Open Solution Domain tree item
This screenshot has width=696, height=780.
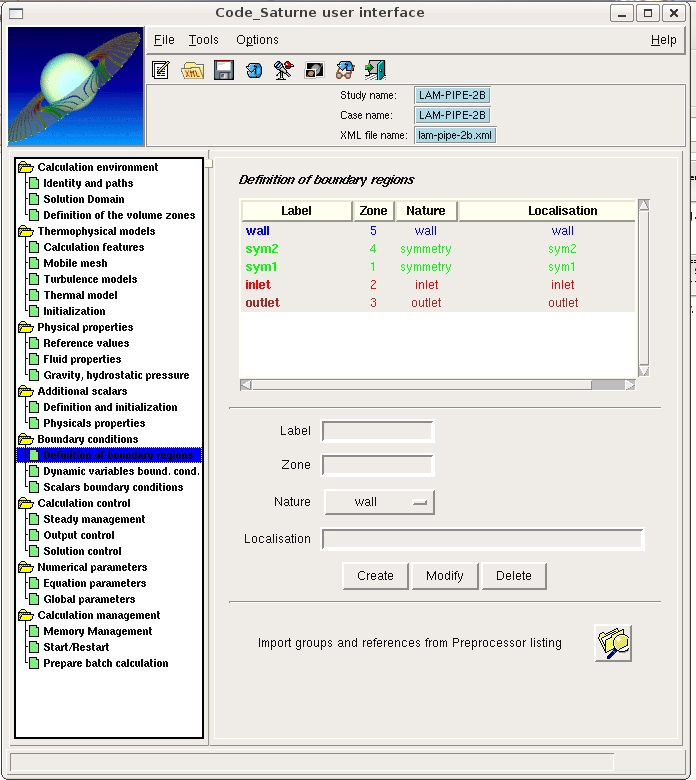coord(84,199)
